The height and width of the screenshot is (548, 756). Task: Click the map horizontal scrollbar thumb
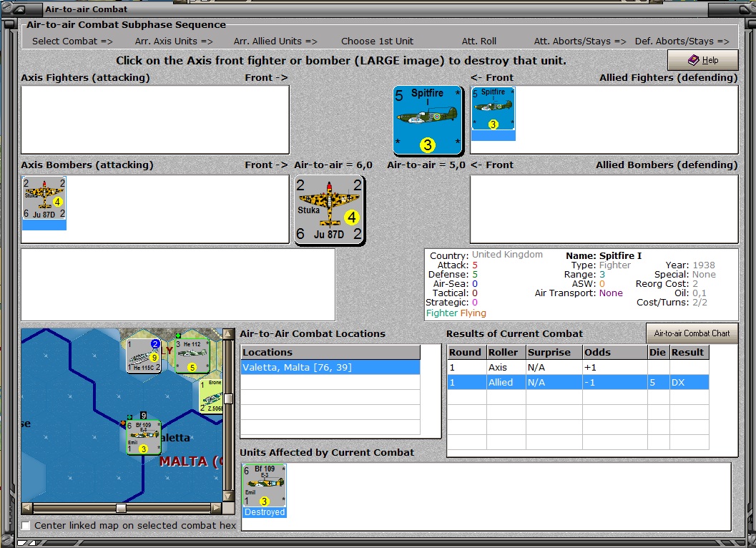coord(121,507)
